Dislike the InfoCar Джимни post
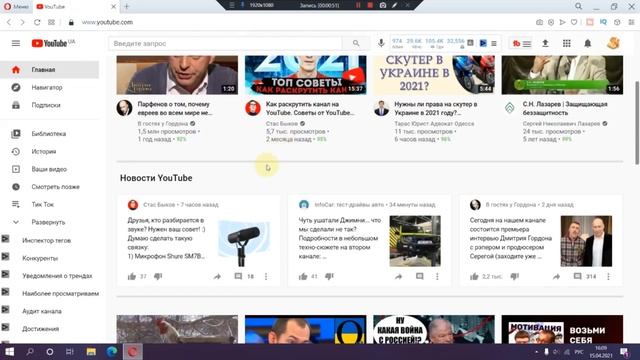Viewport: 640px width, 360px height. (x=329, y=276)
